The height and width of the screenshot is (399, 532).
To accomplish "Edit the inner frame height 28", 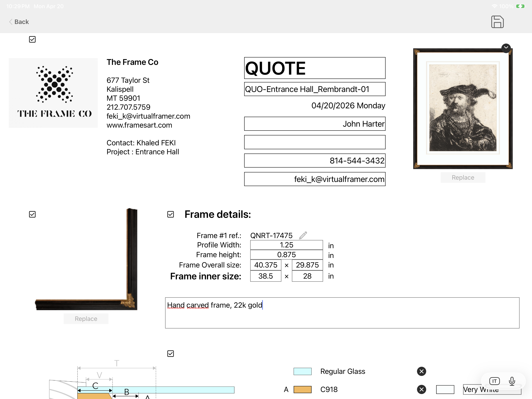I will click(x=307, y=276).
